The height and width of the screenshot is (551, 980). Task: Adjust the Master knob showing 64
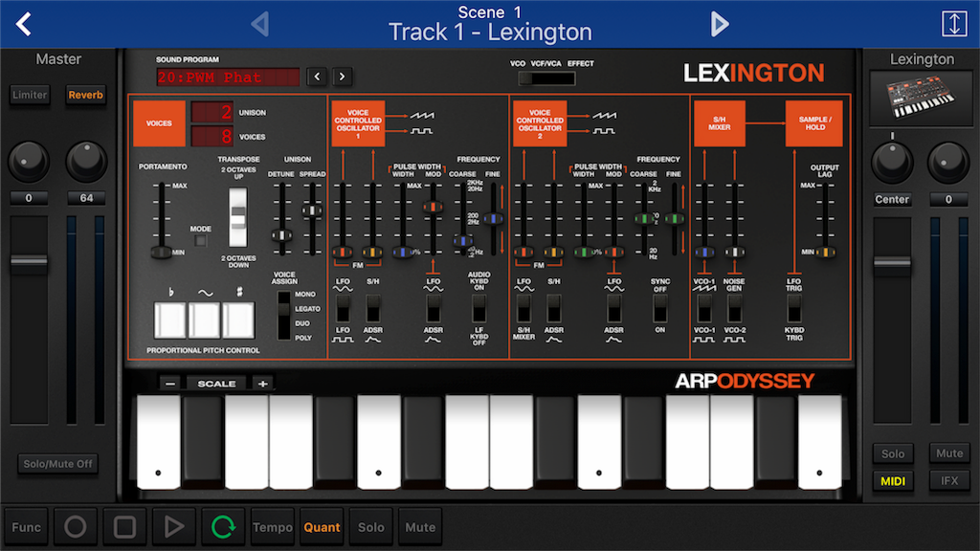86,161
